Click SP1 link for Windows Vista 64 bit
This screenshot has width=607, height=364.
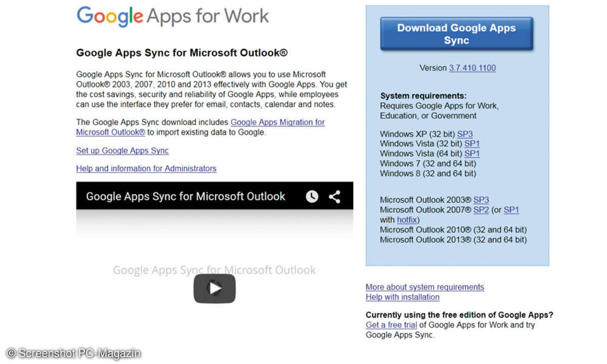[472, 153]
